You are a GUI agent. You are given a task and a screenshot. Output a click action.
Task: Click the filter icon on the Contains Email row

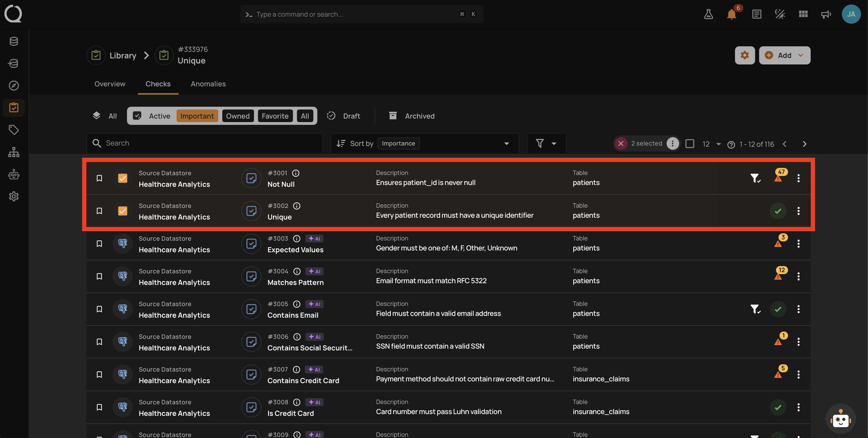click(x=755, y=309)
